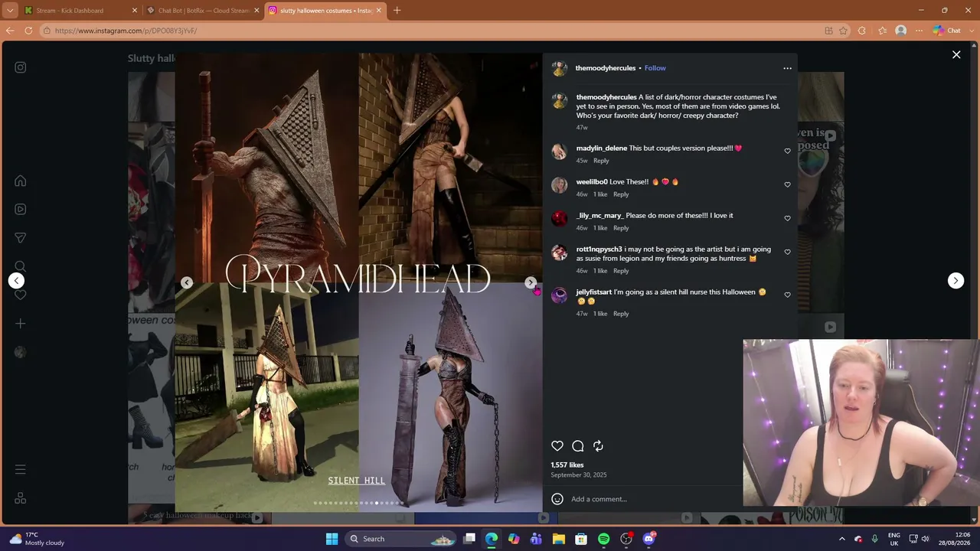
Task: Open browser extensions puzzle icon
Action: click(x=862, y=31)
